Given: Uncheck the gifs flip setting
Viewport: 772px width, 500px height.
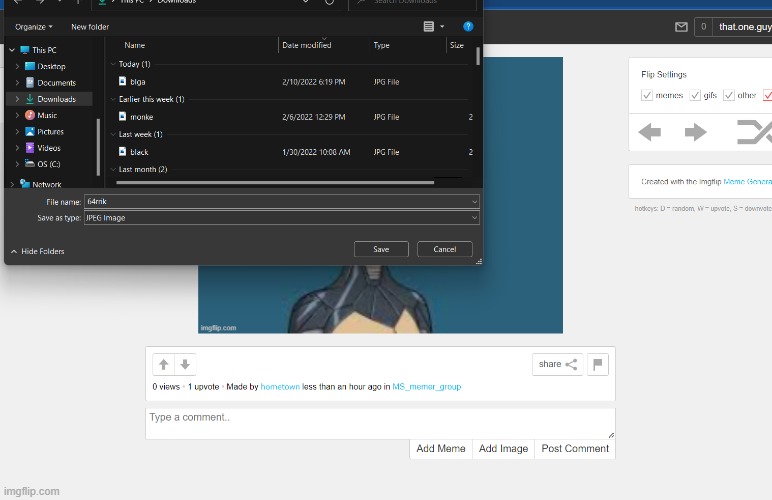Looking at the screenshot, I should pos(695,96).
